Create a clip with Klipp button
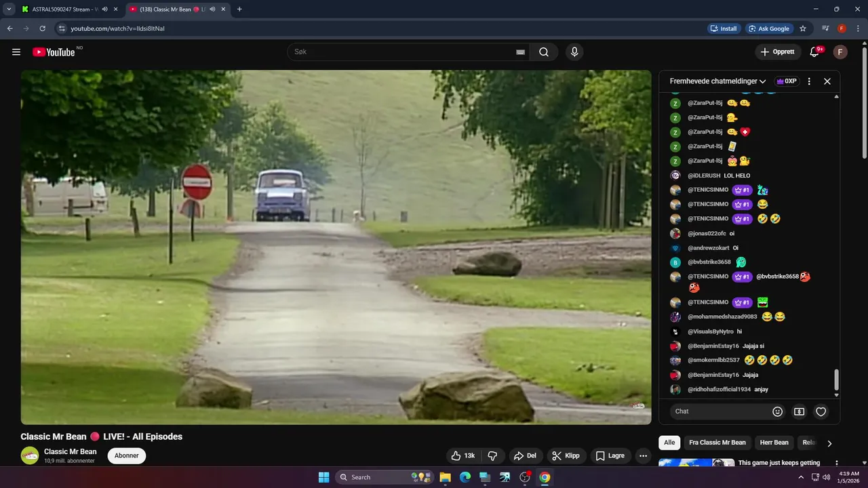This screenshot has width=868, height=488. click(x=566, y=455)
